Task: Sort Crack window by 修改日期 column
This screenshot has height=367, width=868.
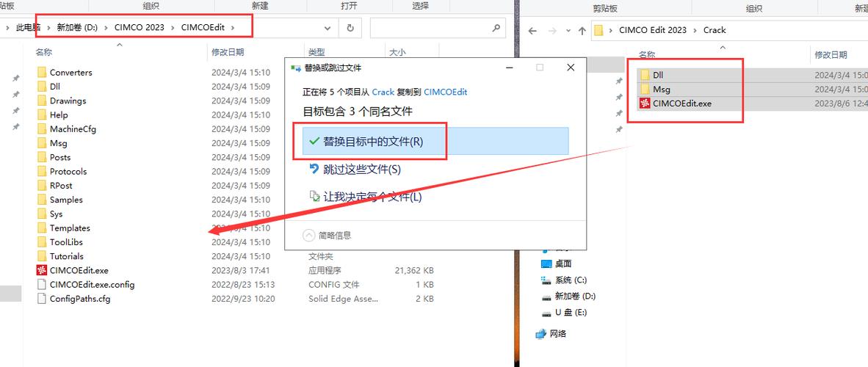Action: click(831, 55)
